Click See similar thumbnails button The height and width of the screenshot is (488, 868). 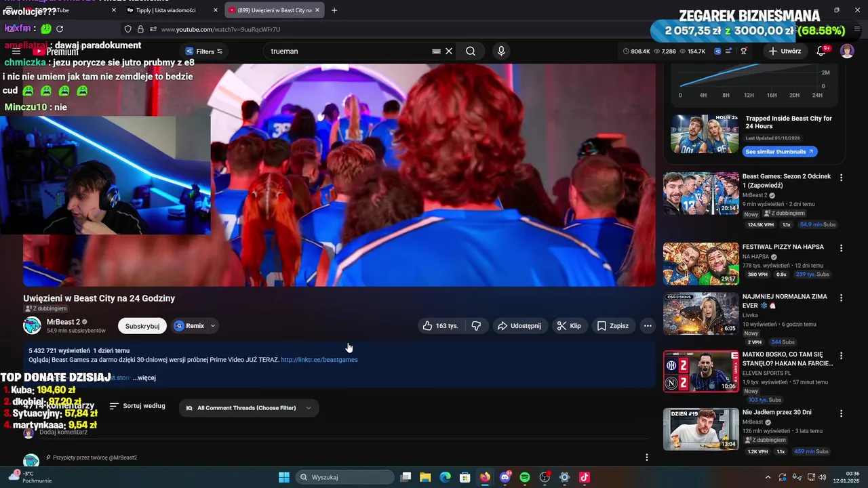tap(780, 152)
